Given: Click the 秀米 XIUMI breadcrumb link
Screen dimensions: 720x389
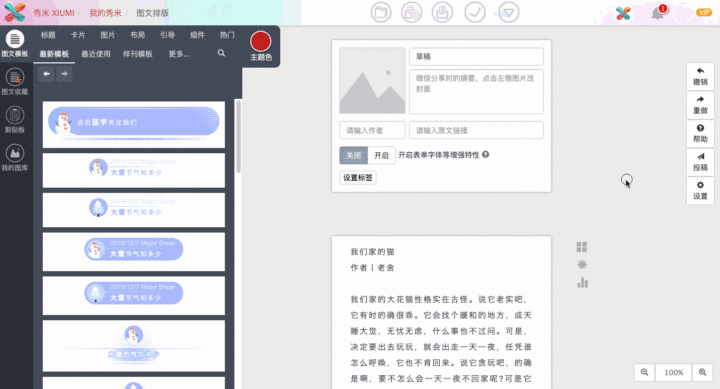Looking at the screenshot, I should pos(54,13).
